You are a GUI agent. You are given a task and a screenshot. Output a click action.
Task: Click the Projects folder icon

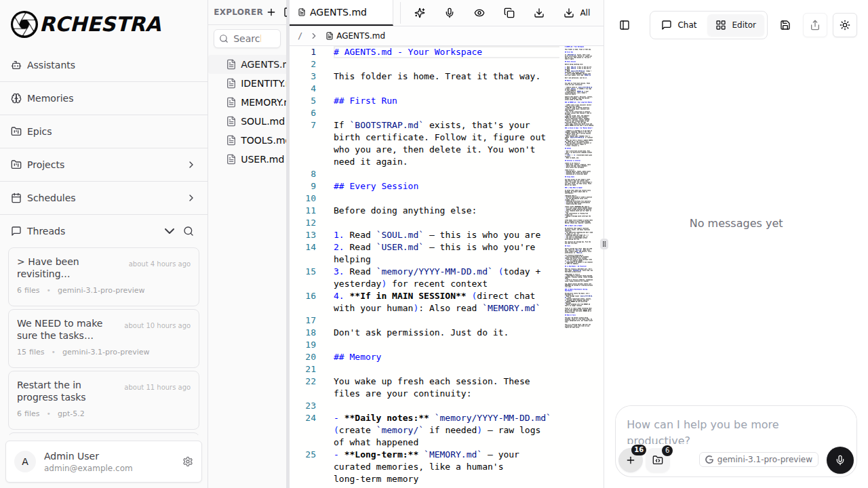[16, 165]
